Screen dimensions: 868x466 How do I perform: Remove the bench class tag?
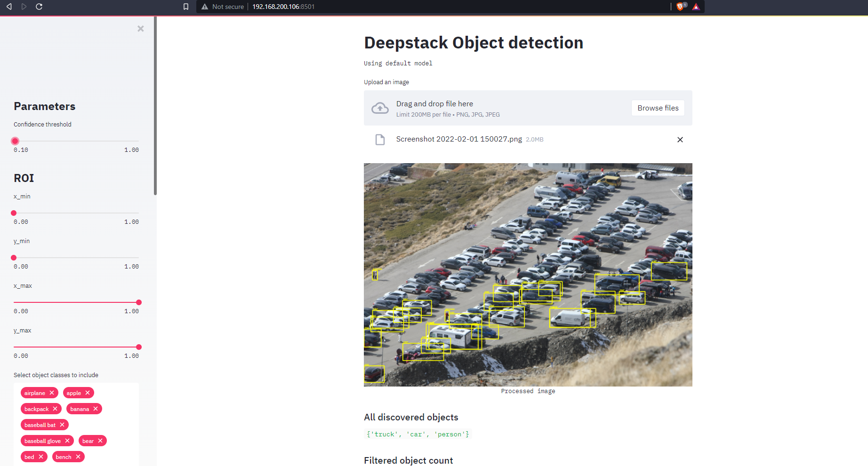click(x=78, y=457)
